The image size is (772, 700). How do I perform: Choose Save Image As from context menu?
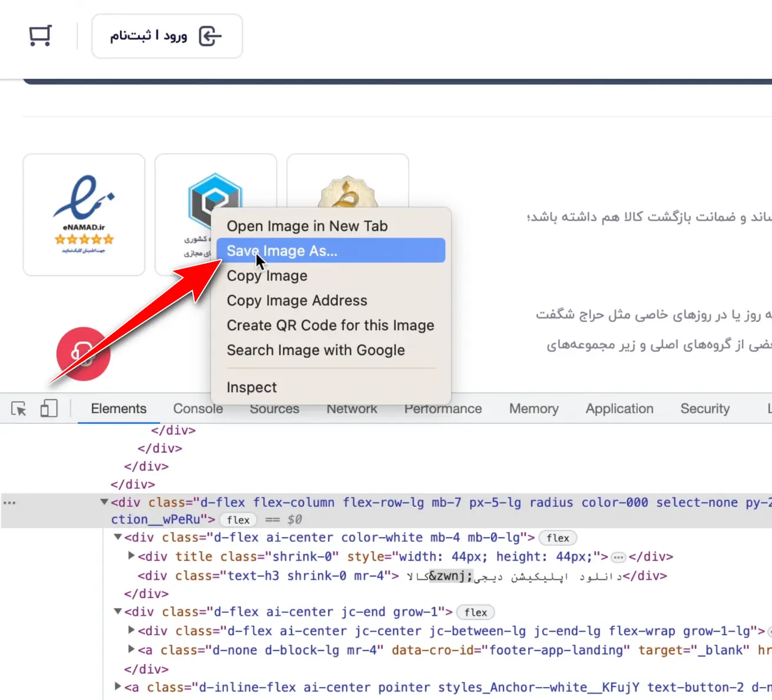(x=330, y=251)
